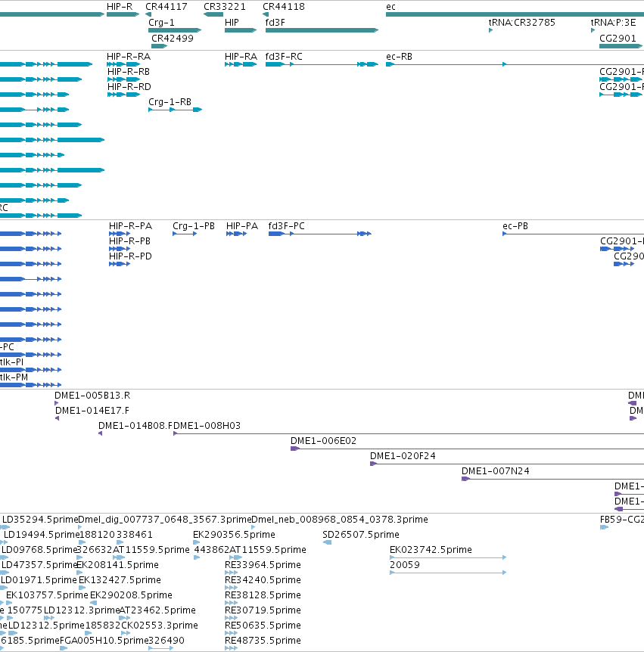644x652 pixels.
Task: Select the LD47357.5prime EST
Action: (x=5, y=573)
